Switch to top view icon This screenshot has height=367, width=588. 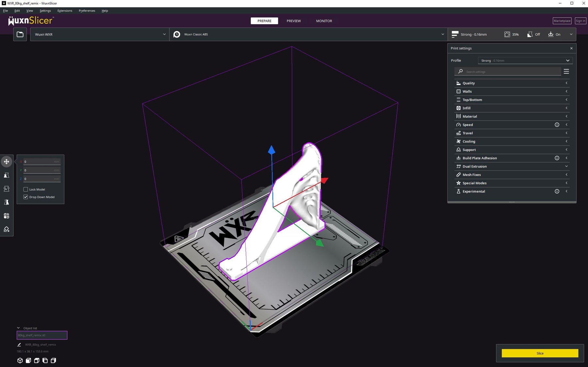tap(37, 360)
